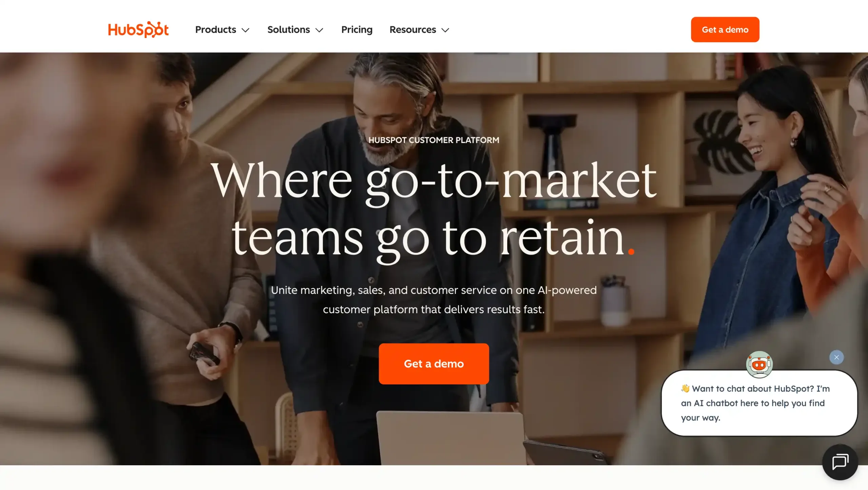
Task: Expand the Products chevron arrow
Action: click(x=245, y=30)
